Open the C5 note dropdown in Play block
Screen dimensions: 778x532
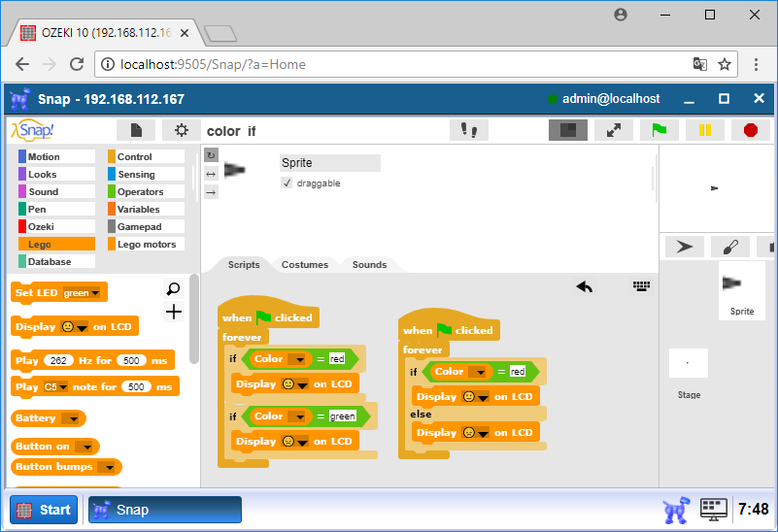[55, 386]
